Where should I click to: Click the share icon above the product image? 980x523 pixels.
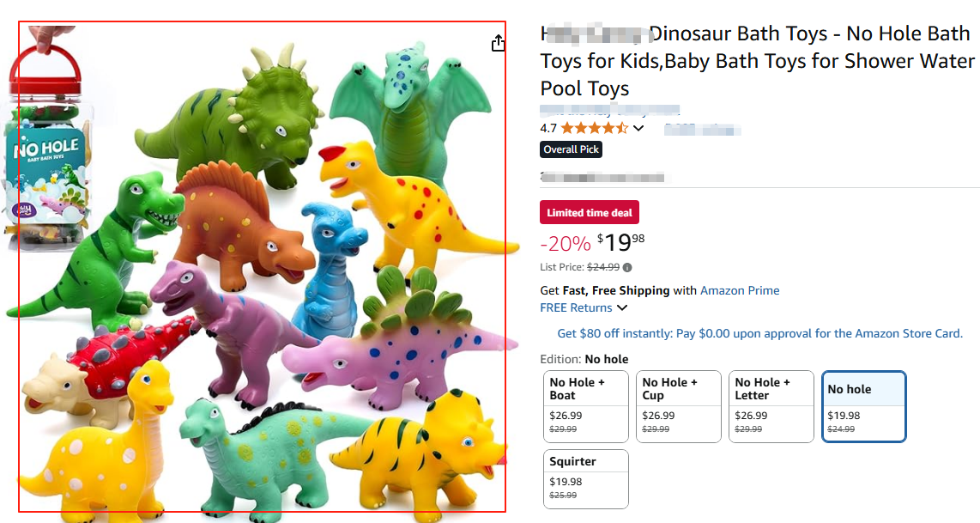coord(499,43)
